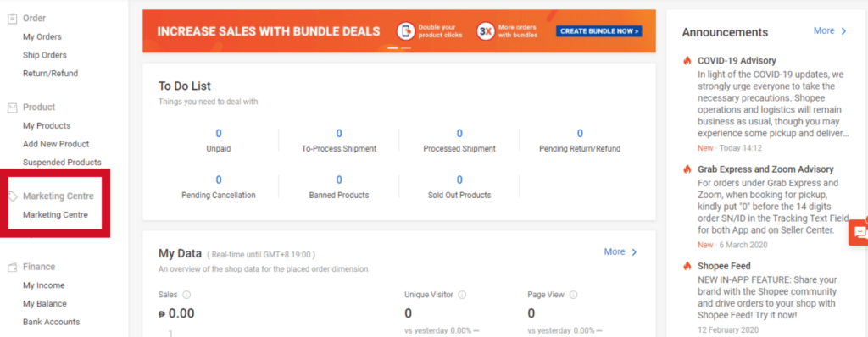Click the Product section bag icon
The width and height of the screenshot is (868, 337).
tap(12, 108)
